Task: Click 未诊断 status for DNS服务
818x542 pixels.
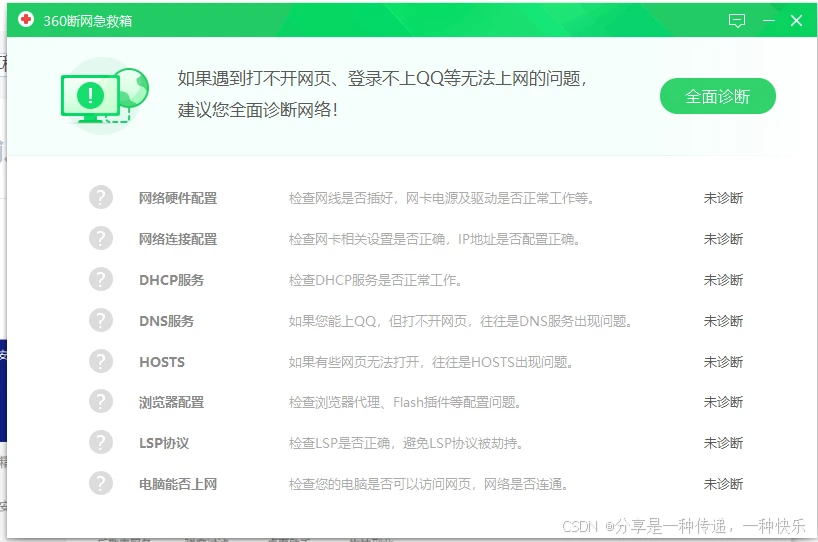Action: click(723, 321)
